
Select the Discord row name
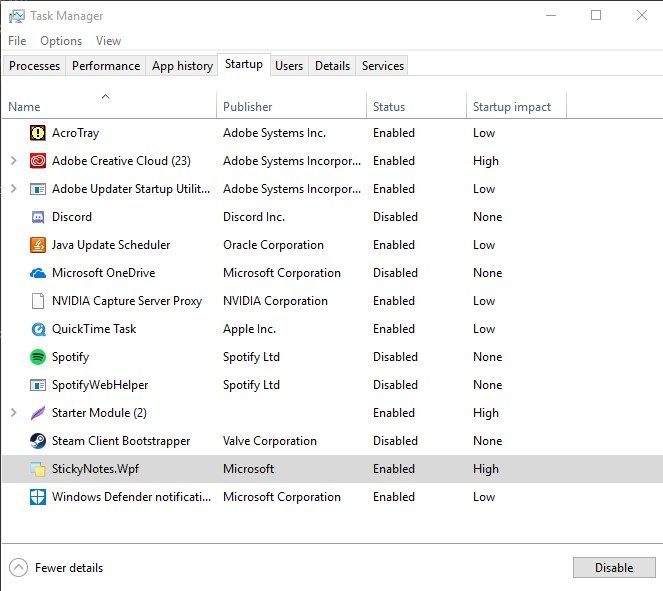coord(71,217)
